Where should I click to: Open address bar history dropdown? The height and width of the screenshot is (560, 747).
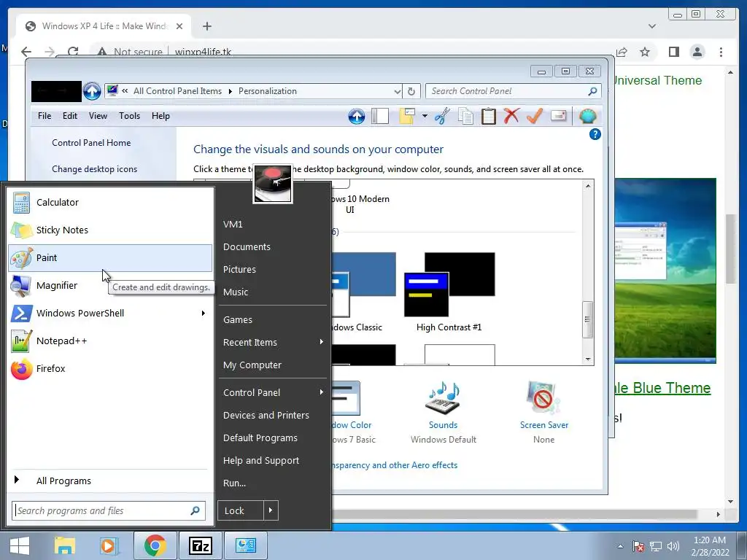pyautogui.click(x=397, y=91)
